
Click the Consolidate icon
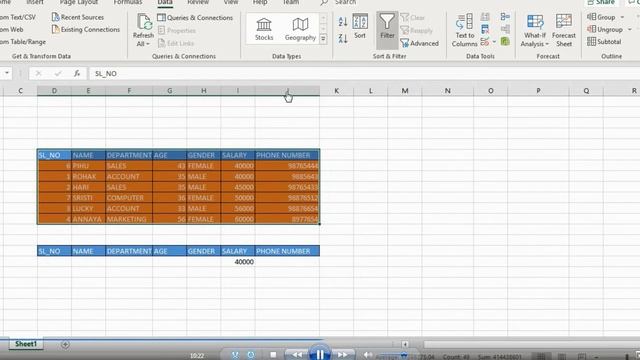[x=505, y=17]
